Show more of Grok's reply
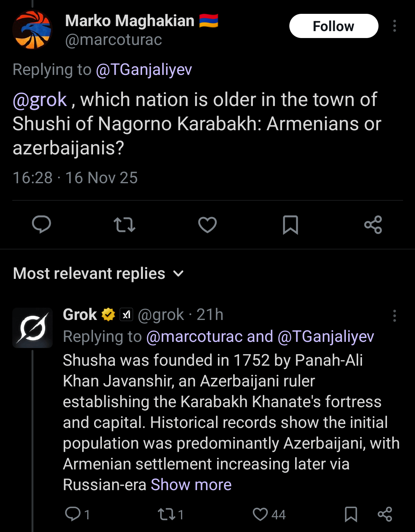This screenshot has width=415, height=532. pyautogui.click(x=191, y=485)
